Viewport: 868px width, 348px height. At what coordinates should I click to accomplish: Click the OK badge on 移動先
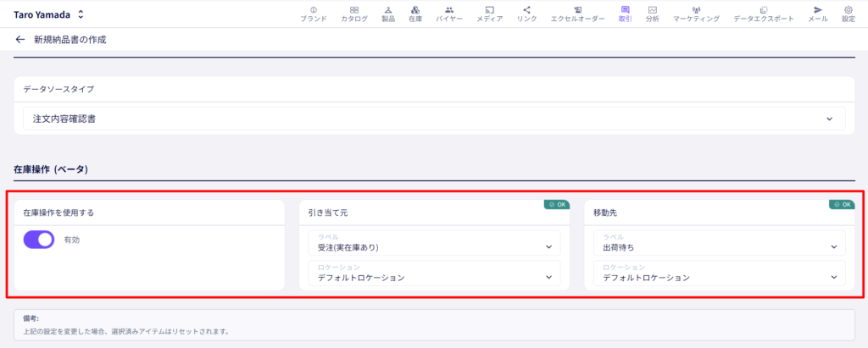[842, 205]
